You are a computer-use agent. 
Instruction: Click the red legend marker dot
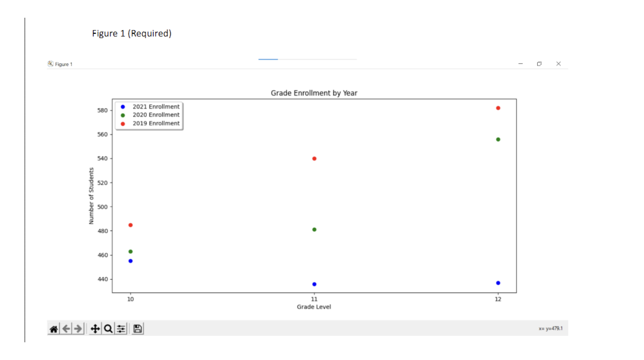tap(123, 124)
